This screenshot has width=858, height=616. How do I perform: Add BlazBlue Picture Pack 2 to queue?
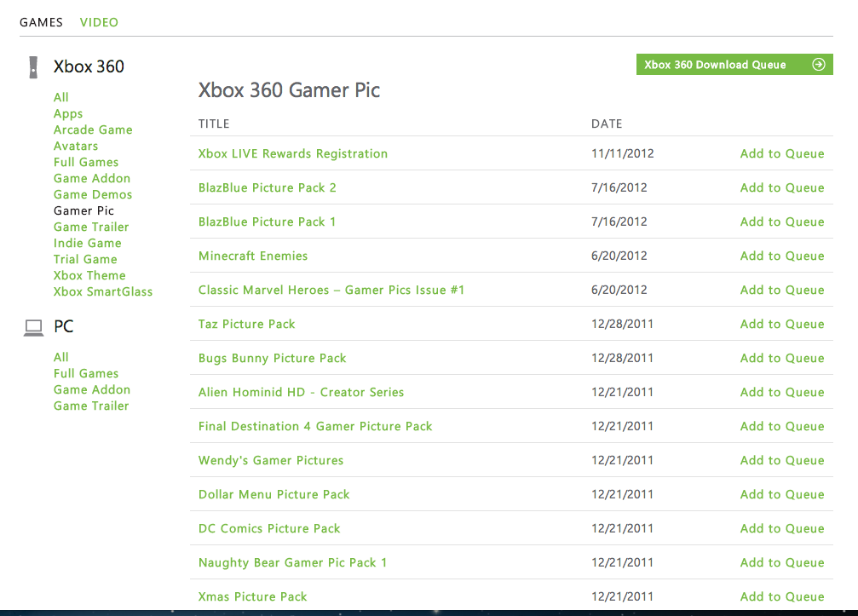tap(782, 187)
